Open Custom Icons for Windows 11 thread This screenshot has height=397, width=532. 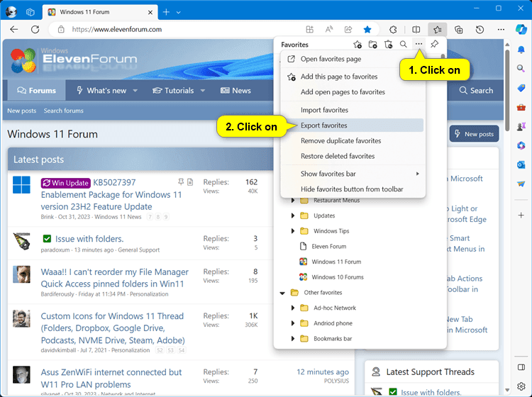[x=113, y=328]
